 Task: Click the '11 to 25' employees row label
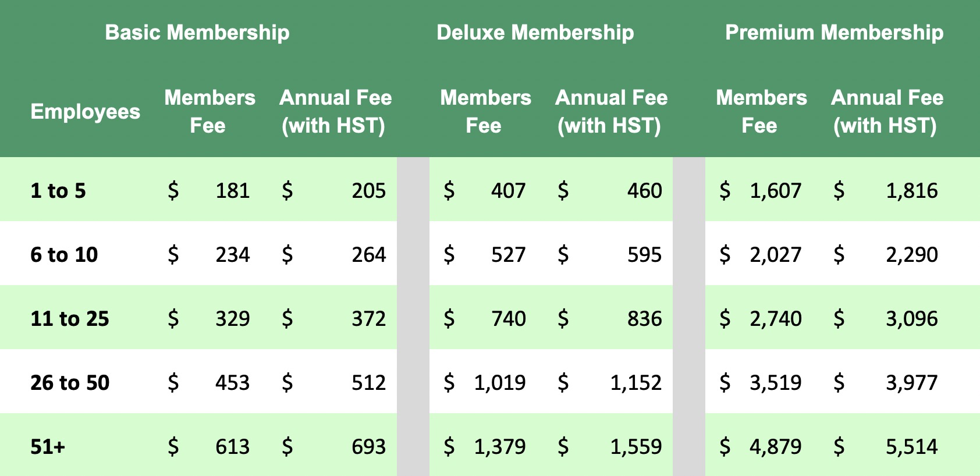[x=70, y=319]
